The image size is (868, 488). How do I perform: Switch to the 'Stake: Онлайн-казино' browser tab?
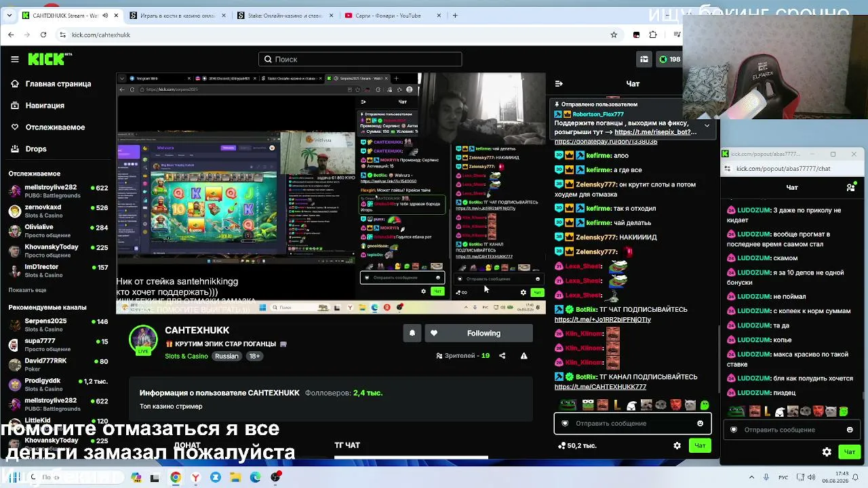pos(284,16)
